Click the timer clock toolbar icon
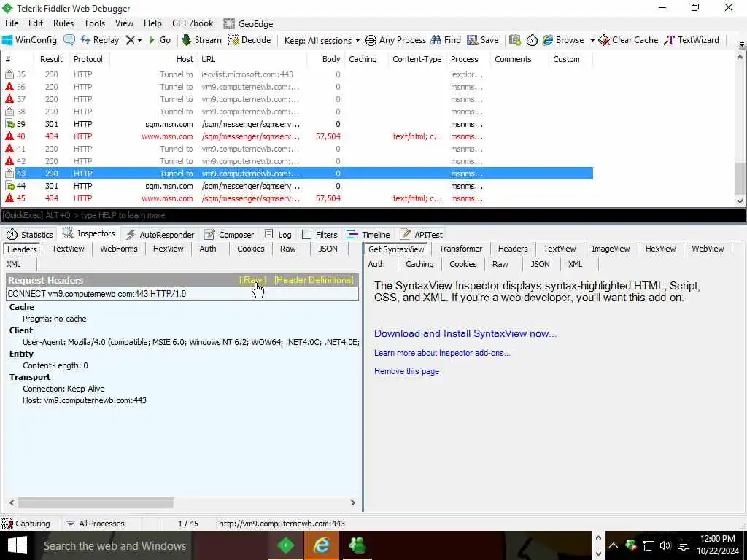The height and width of the screenshot is (560, 747). pos(532,41)
